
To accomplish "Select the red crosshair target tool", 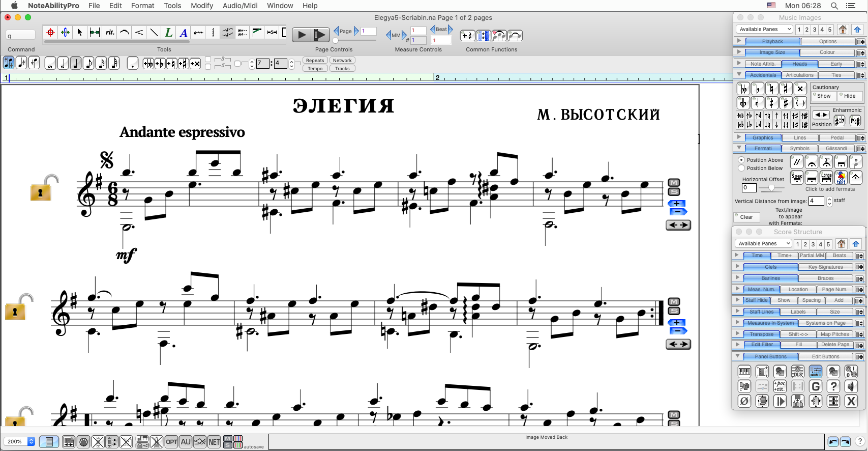I will [x=50, y=33].
